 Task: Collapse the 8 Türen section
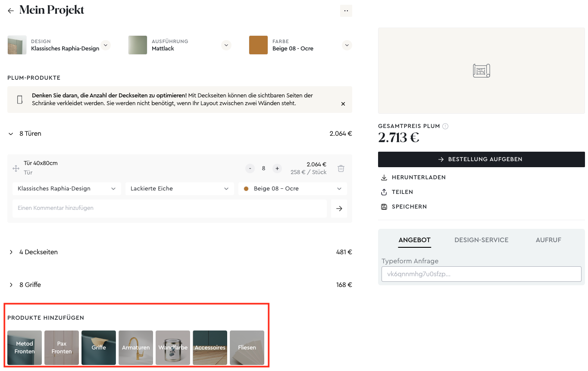click(11, 134)
